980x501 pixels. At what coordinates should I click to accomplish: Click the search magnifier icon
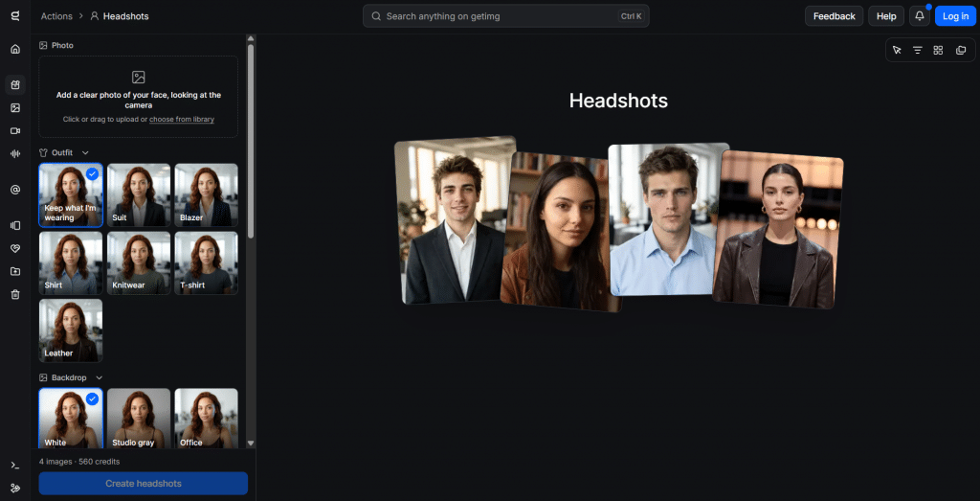click(376, 16)
